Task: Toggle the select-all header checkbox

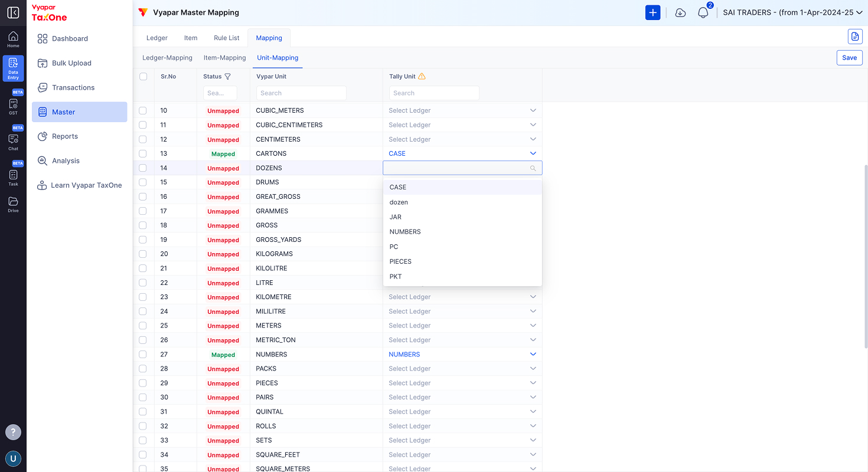Action: 143,77
